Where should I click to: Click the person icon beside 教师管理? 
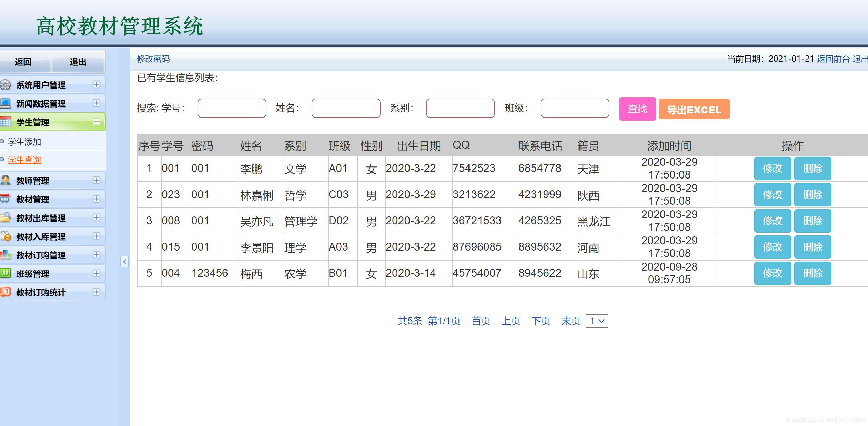coord(5,180)
